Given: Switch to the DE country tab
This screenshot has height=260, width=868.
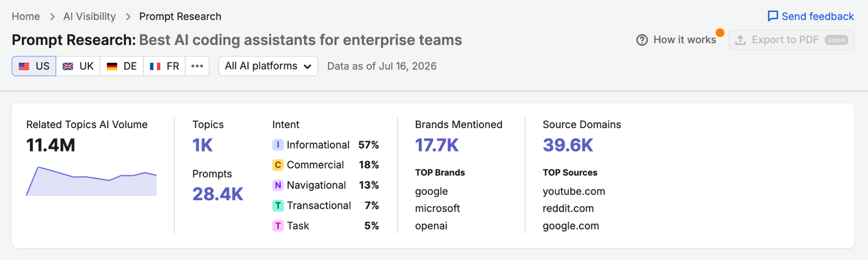Looking at the screenshot, I should [x=122, y=66].
